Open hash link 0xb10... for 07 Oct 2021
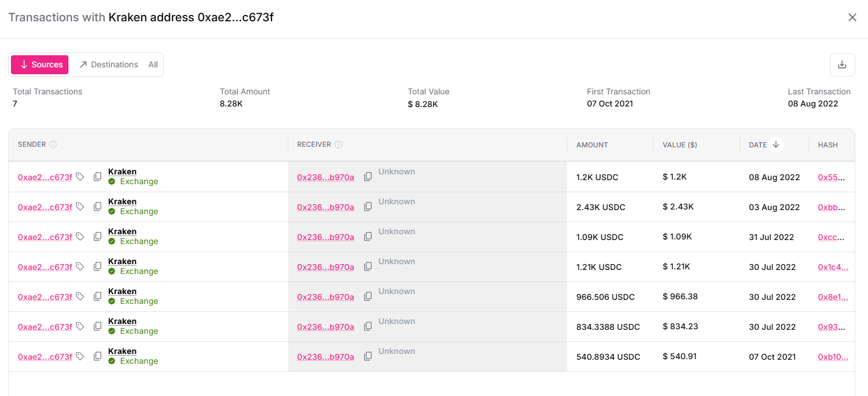 832,357
